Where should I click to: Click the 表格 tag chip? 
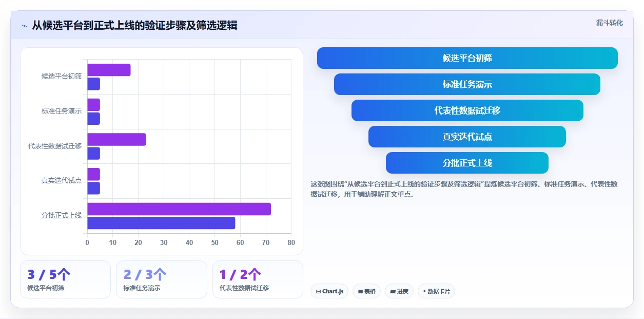coord(366,291)
